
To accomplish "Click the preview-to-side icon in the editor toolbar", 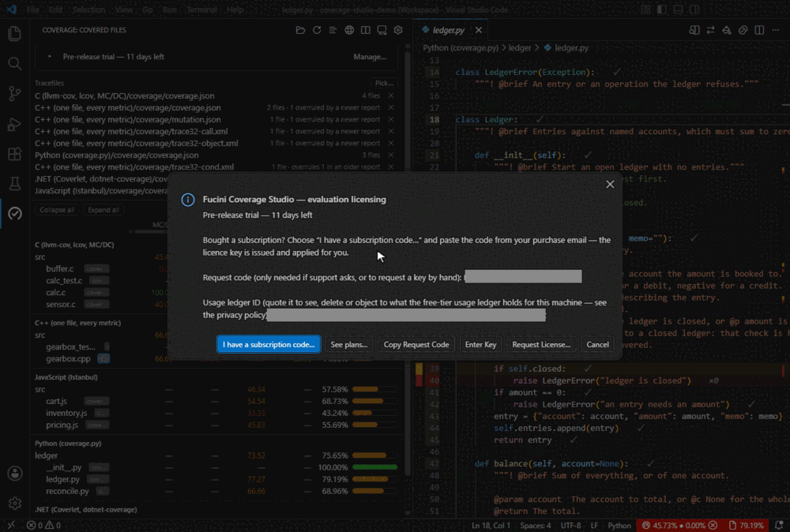I will point(694,30).
